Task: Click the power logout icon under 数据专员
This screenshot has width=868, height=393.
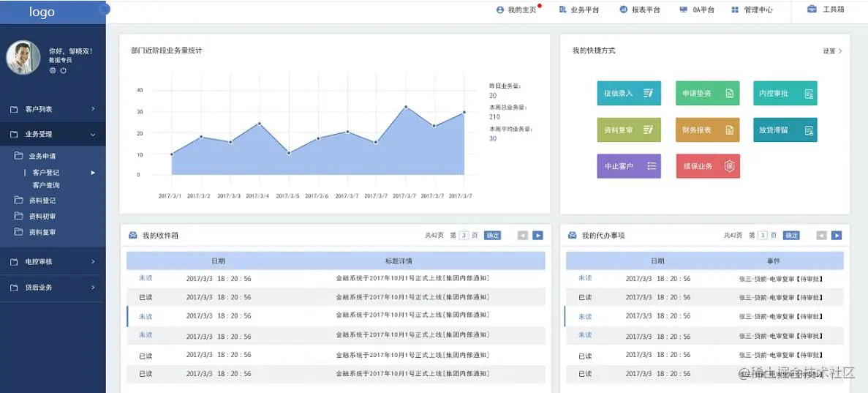Action: pyautogui.click(x=63, y=70)
